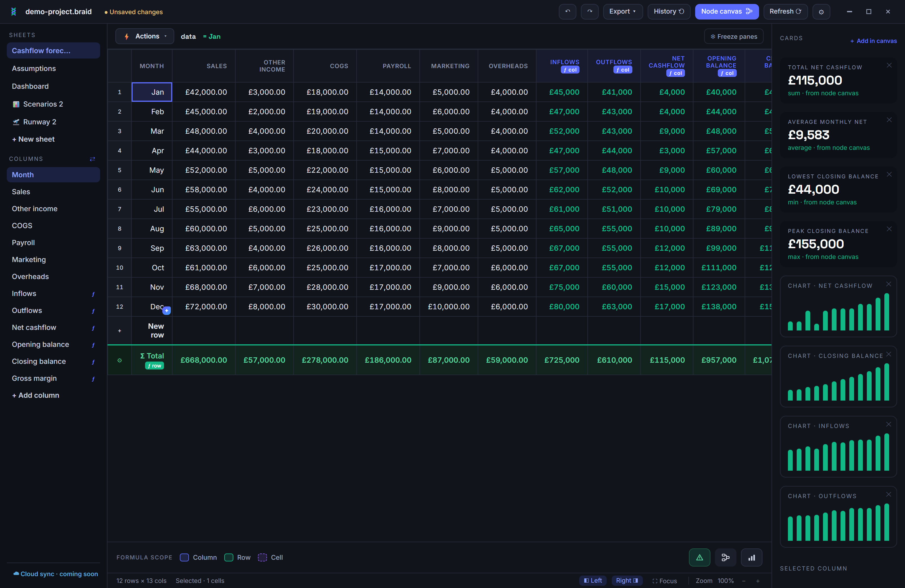Close the Lowest Closing Balance card
This screenshot has height=588, width=905.
889,174
